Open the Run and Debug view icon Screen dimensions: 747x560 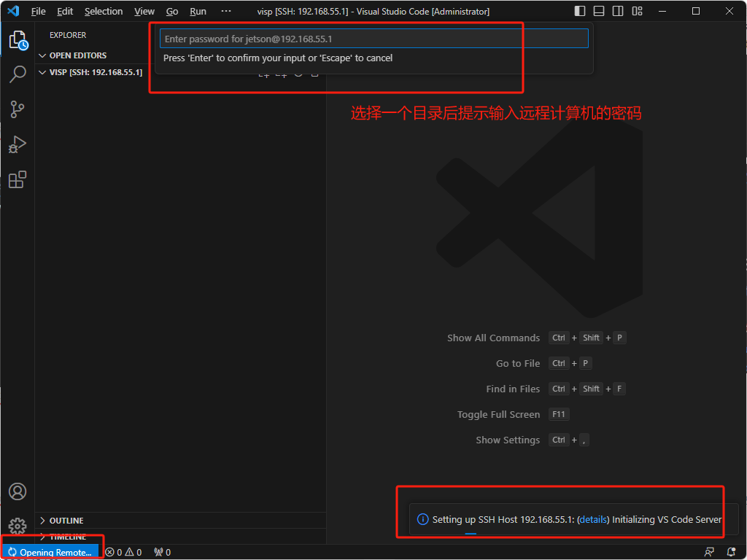click(18, 144)
